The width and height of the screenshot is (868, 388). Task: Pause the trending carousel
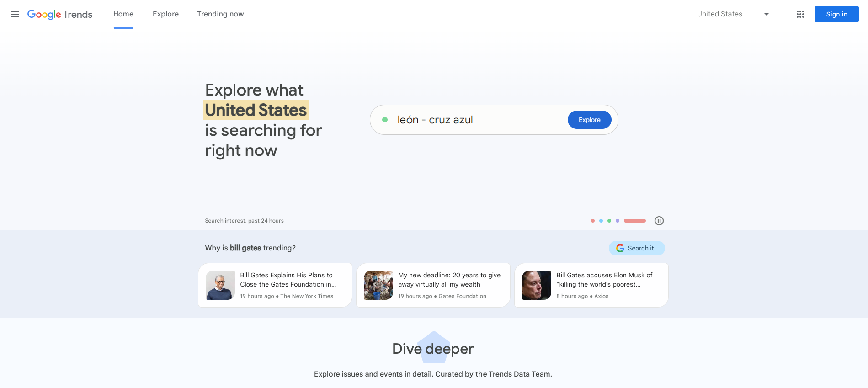click(x=659, y=221)
